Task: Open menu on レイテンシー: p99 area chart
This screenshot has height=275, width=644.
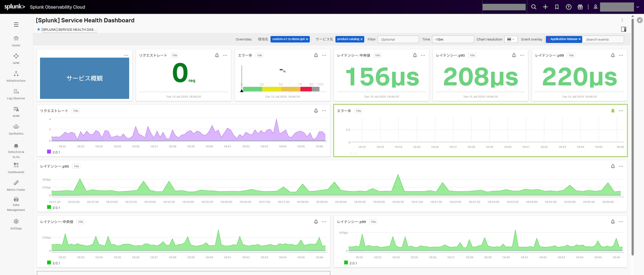Action: [621, 222]
